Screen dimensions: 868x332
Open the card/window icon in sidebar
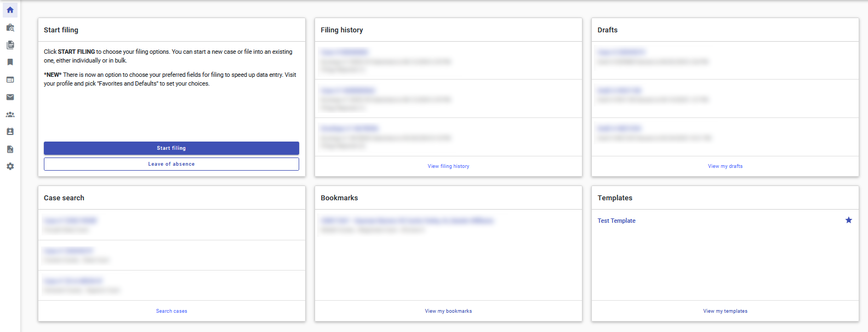click(10, 80)
